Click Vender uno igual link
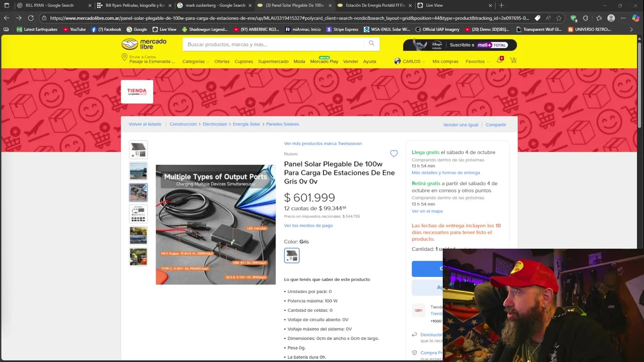Screen dimensions: 644x362 coord(461,125)
